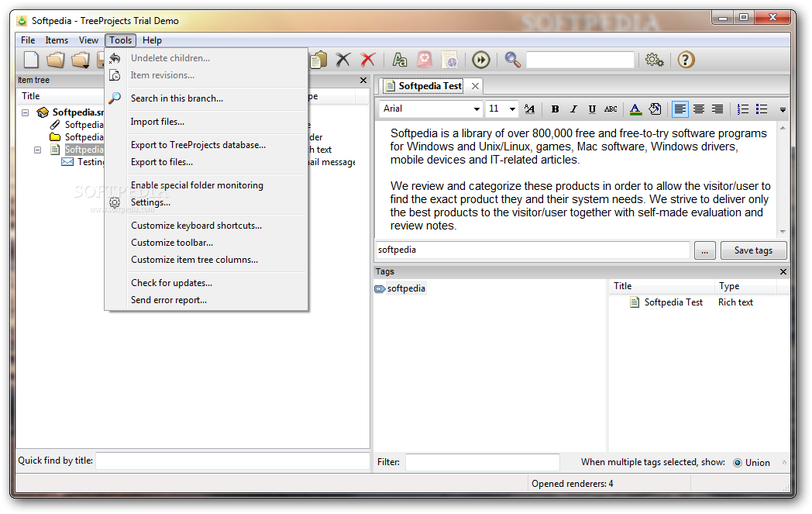Viewport: 812px width, 514px height.
Task: Select Softpedia Test row in tag results
Action: tap(699, 302)
